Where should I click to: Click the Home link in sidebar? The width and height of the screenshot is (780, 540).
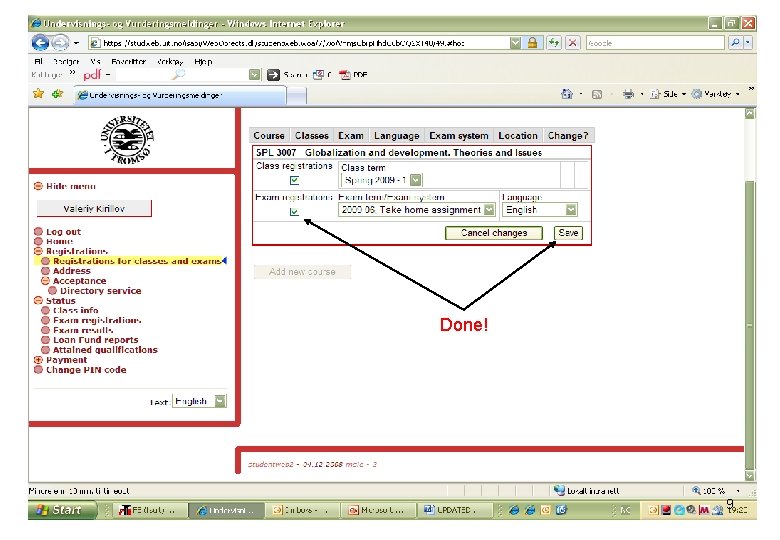tap(59, 241)
